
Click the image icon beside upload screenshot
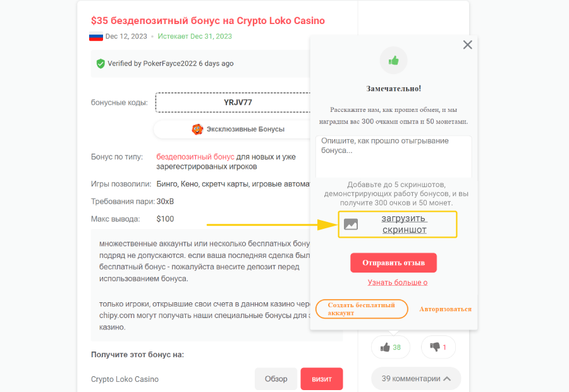click(x=351, y=224)
